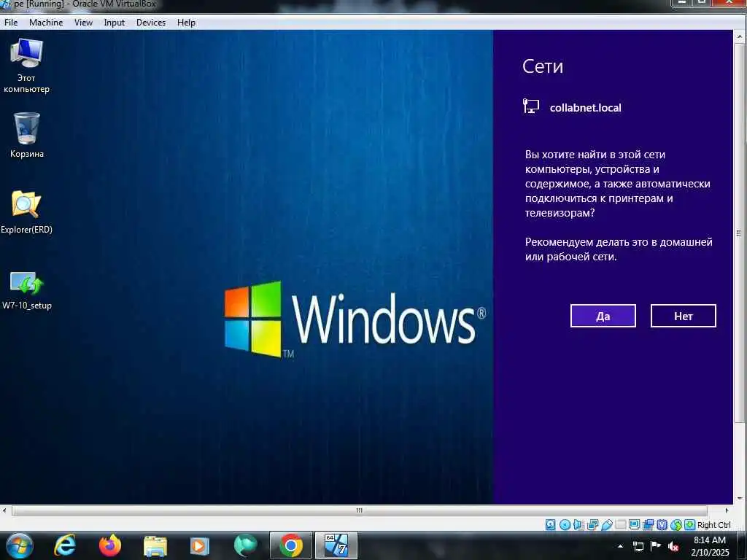The image size is (747, 560).
Task: Open the File menu
Action: click(x=11, y=23)
